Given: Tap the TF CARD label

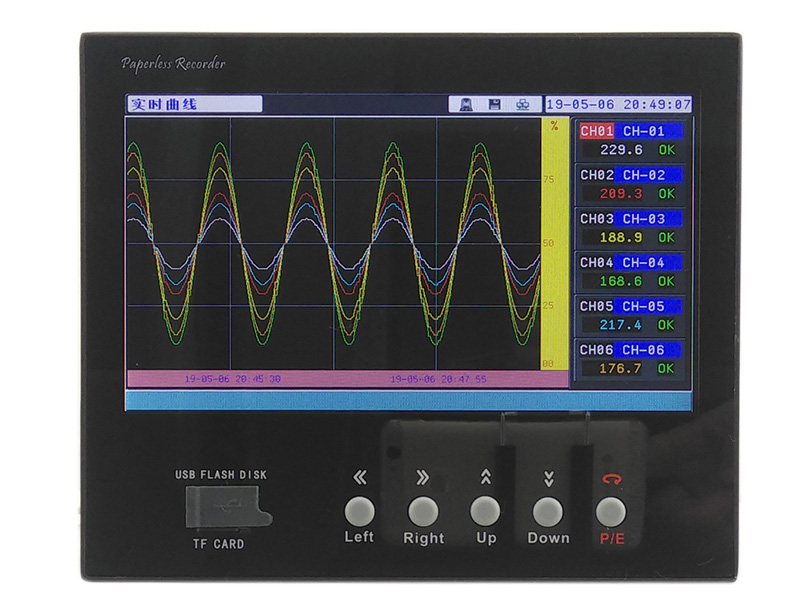Looking at the screenshot, I should pyautogui.click(x=219, y=544).
